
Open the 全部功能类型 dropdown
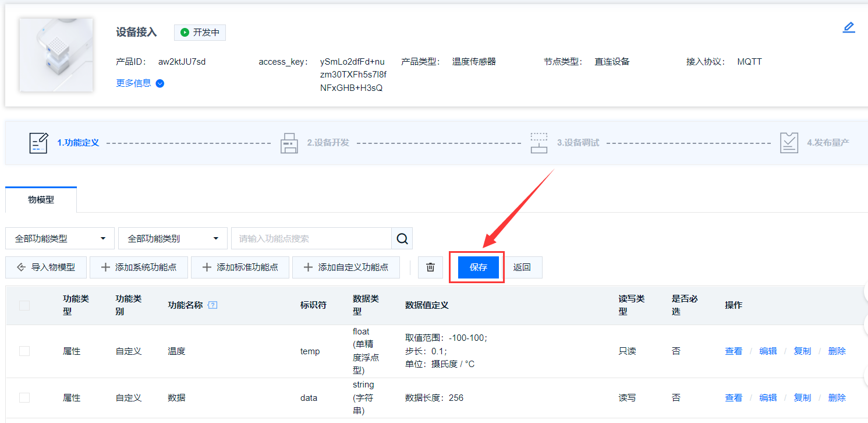(x=59, y=238)
